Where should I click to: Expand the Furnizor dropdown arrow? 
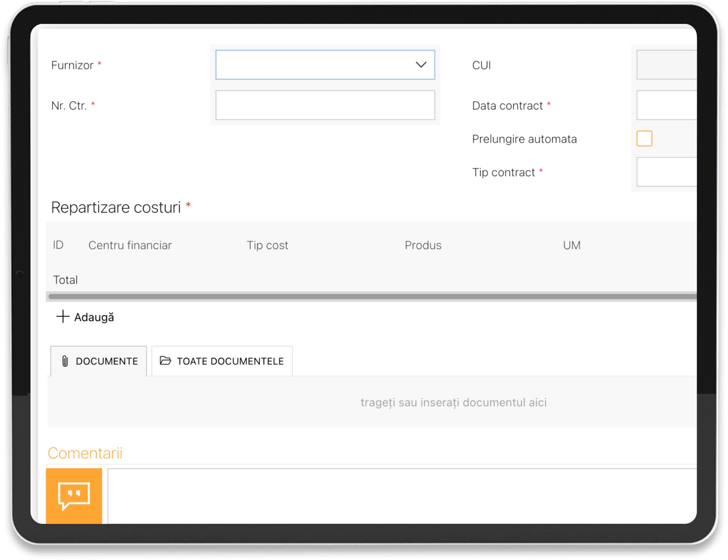(421, 65)
